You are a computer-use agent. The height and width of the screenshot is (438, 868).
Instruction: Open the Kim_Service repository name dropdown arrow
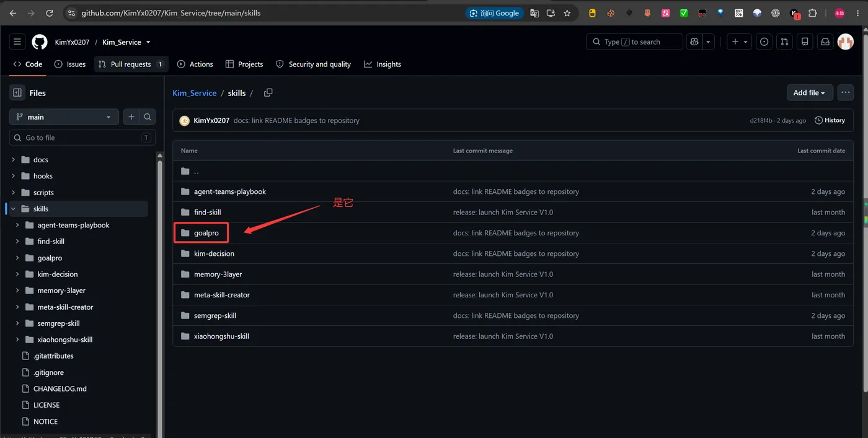point(148,42)
